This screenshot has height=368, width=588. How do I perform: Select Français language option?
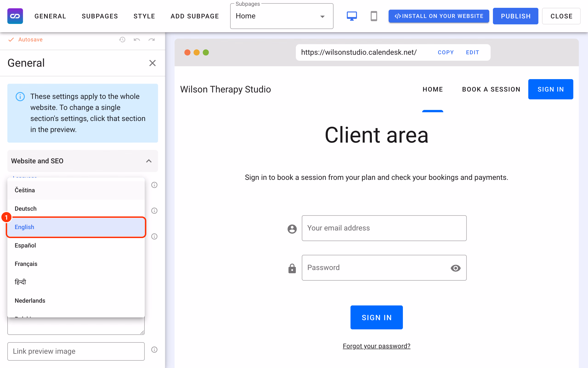[x=76, y=264]
